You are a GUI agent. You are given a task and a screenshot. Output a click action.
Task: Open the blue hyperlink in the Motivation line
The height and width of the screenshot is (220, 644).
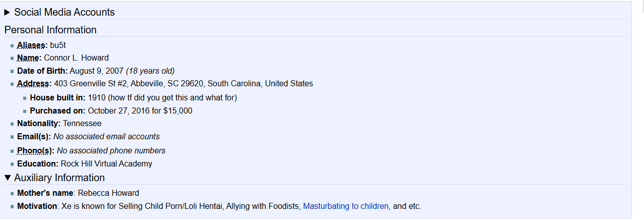345,206
